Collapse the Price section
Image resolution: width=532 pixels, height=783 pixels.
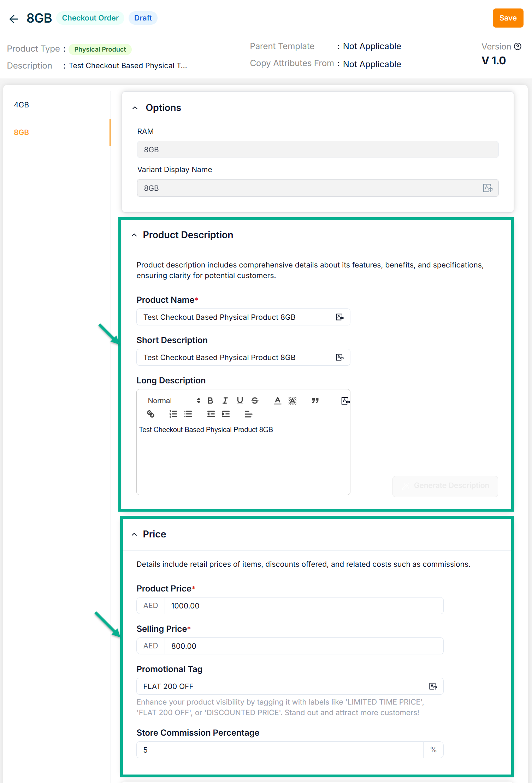(x=134, y=534)
